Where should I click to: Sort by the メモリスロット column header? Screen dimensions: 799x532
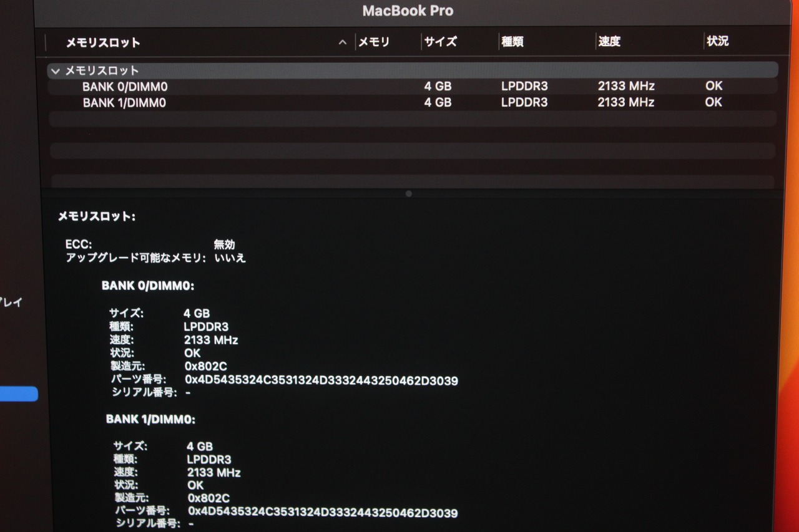(x=103, y=42)
